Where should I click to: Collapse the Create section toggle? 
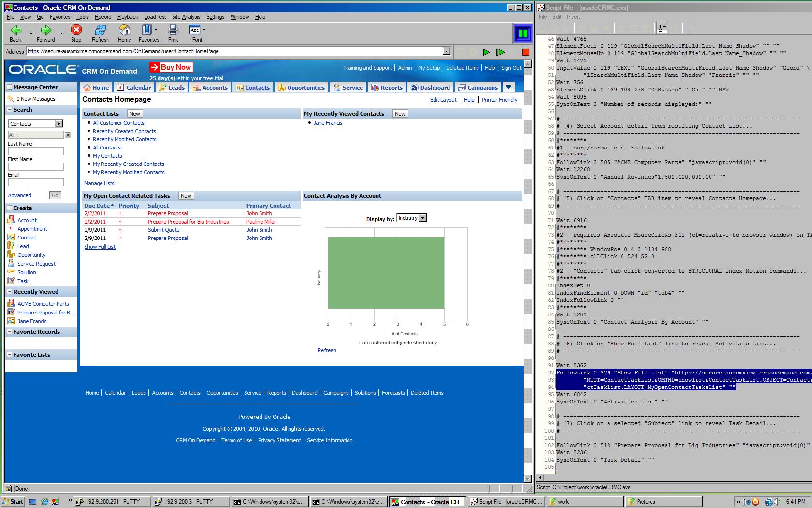coord(9,208)
